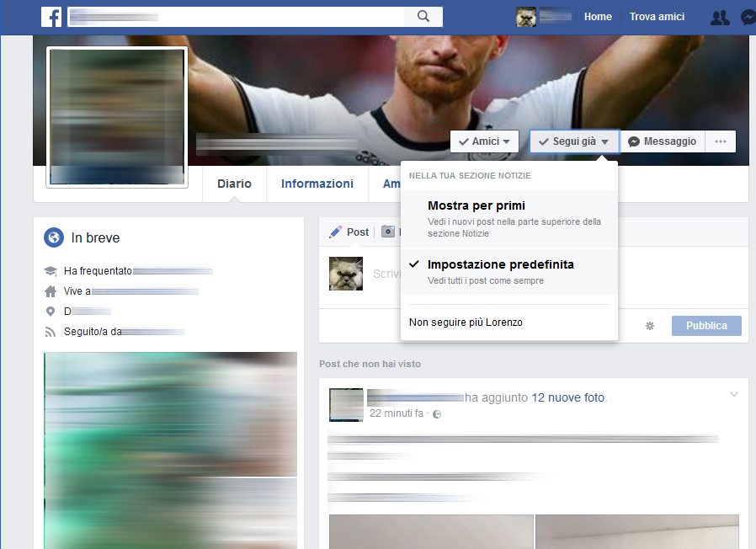Open the 12 nuove foto link
Viewport: 756px width, 549px height.
(568, 397)
